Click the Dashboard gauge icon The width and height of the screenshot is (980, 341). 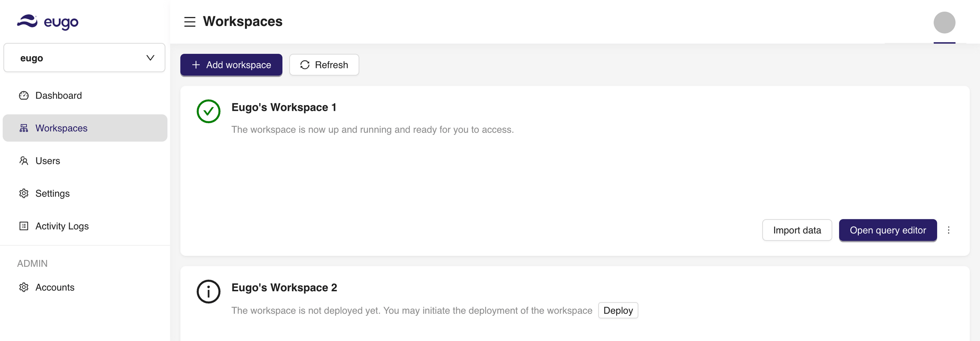tap(24, 95)
